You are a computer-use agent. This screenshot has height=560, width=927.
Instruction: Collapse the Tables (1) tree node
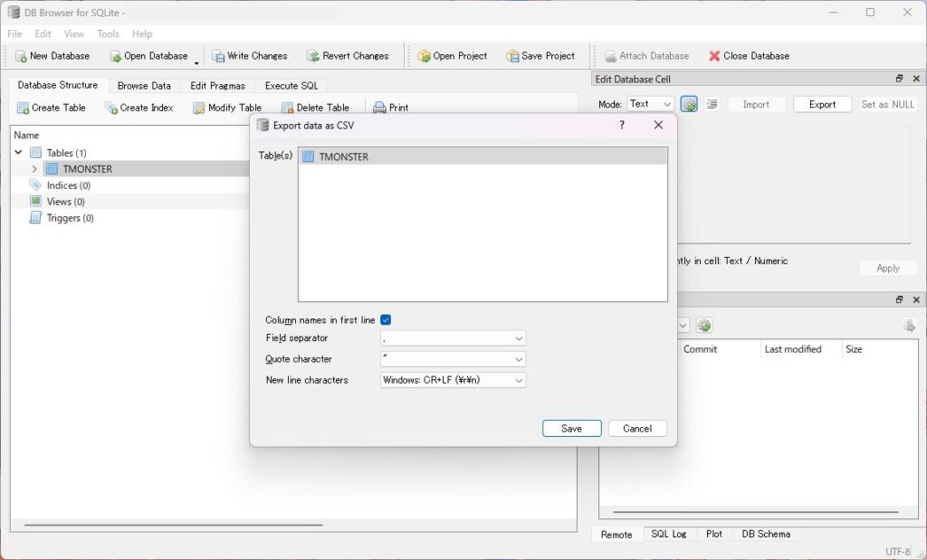click(x=18, y=153)
